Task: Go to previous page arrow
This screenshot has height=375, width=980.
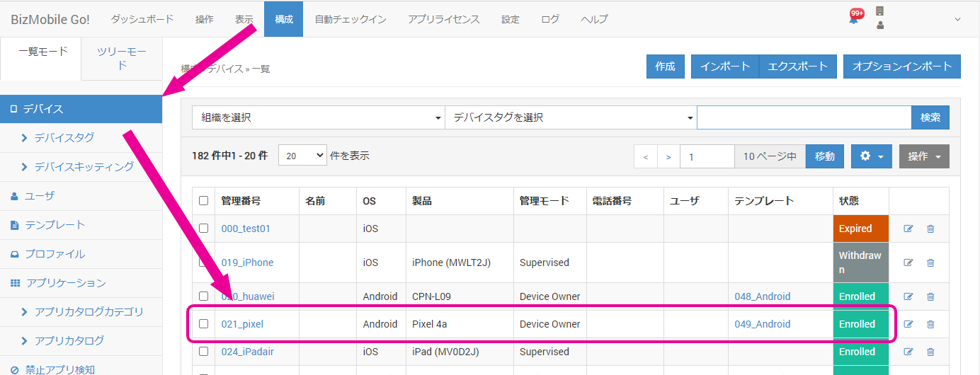Action: tap(646, 156)
